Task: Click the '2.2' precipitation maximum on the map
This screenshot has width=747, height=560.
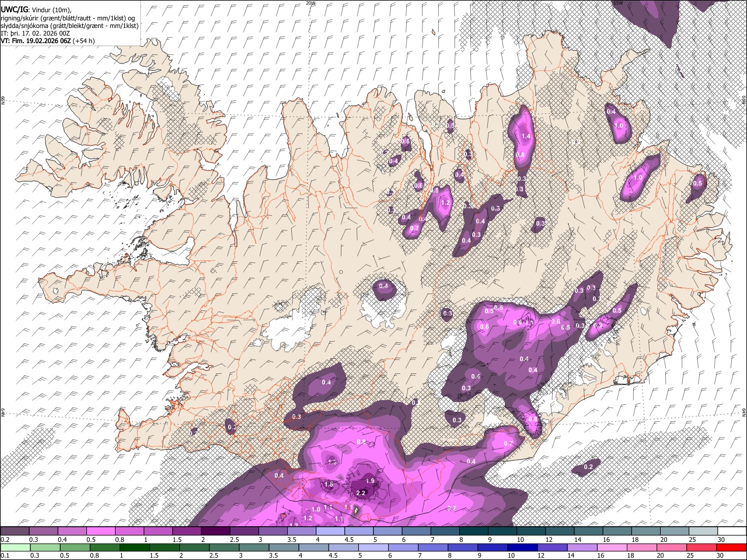Action: coord(361,493)
